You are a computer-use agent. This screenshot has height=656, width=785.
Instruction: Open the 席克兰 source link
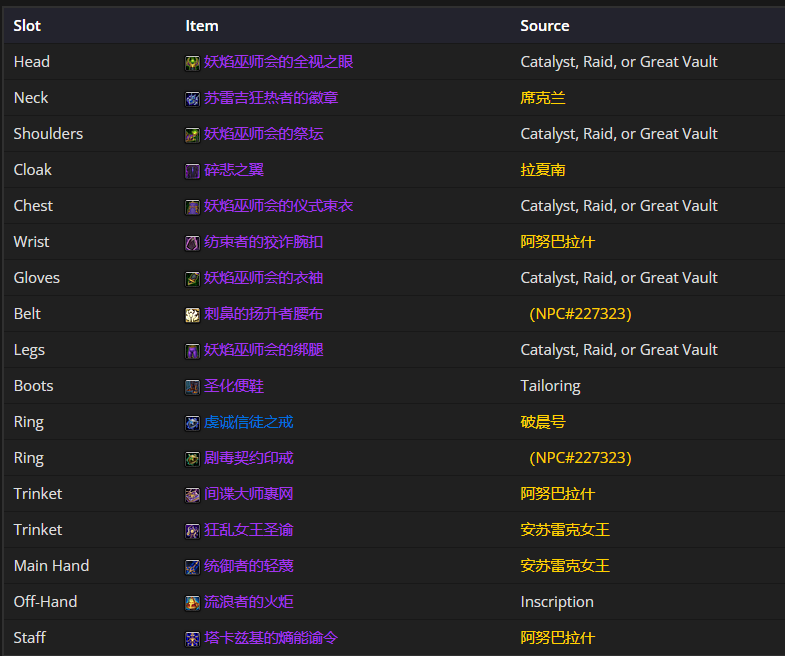click(x=543, y=98)
